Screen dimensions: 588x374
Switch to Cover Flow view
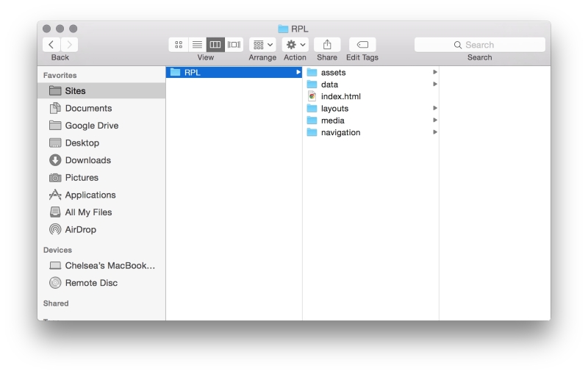(x=234, y=45)
